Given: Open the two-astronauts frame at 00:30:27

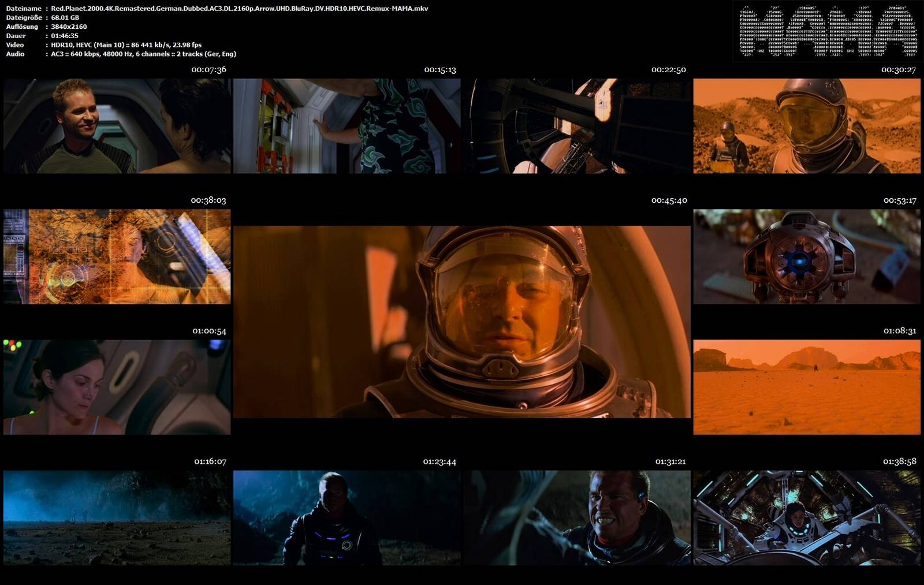Looking at the screenshot, I should [x=807, y=126].
